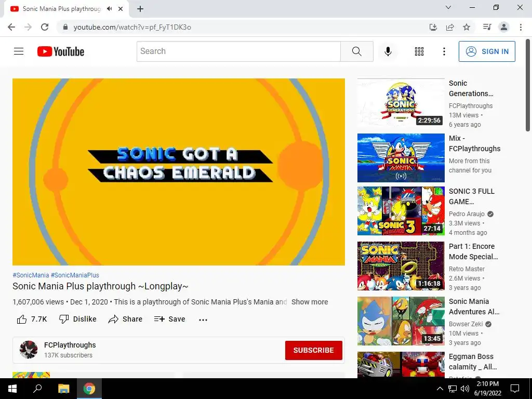Go back with browser back arrow
The image size is (532, 399).
click(x=11, y=27)
